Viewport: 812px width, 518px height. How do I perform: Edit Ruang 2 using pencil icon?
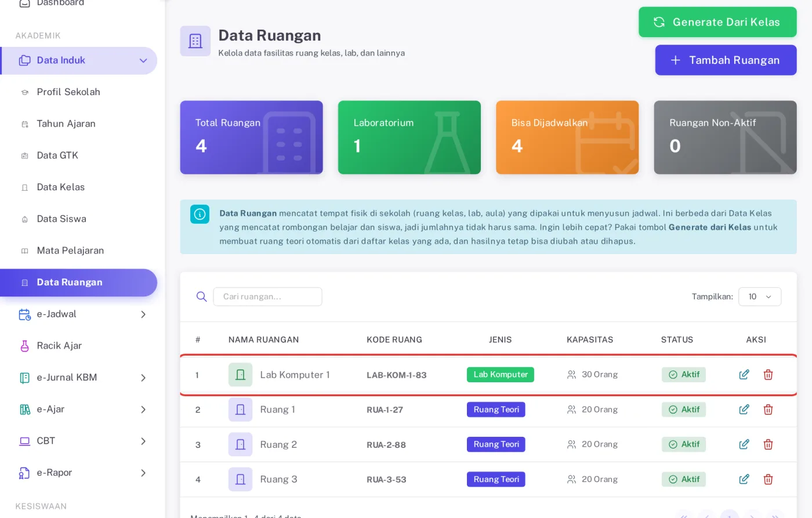point(744,444)
